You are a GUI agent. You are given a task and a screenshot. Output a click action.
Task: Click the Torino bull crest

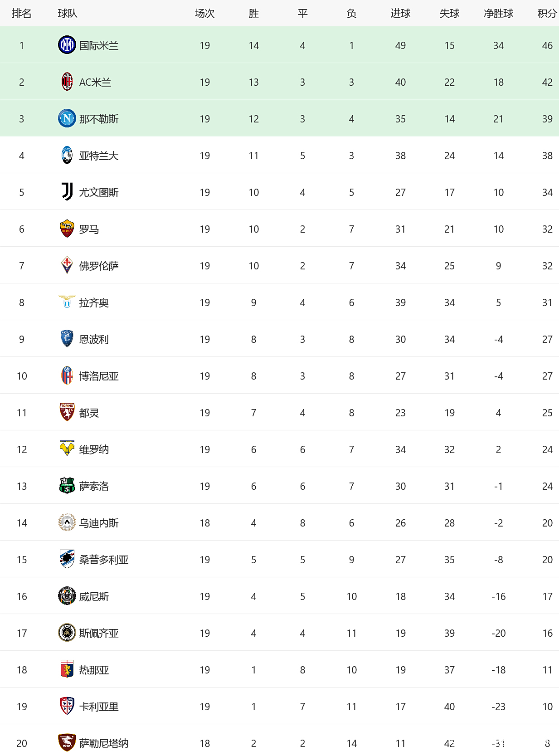(x=67, y=412)
